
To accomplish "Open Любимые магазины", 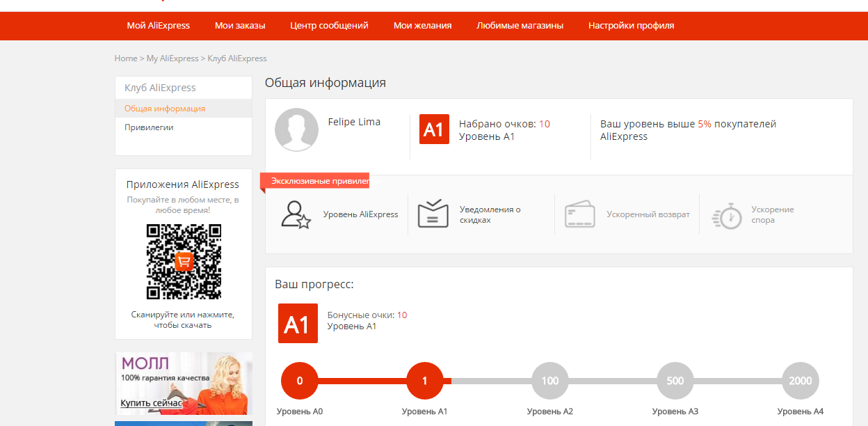I will (520, 26).
